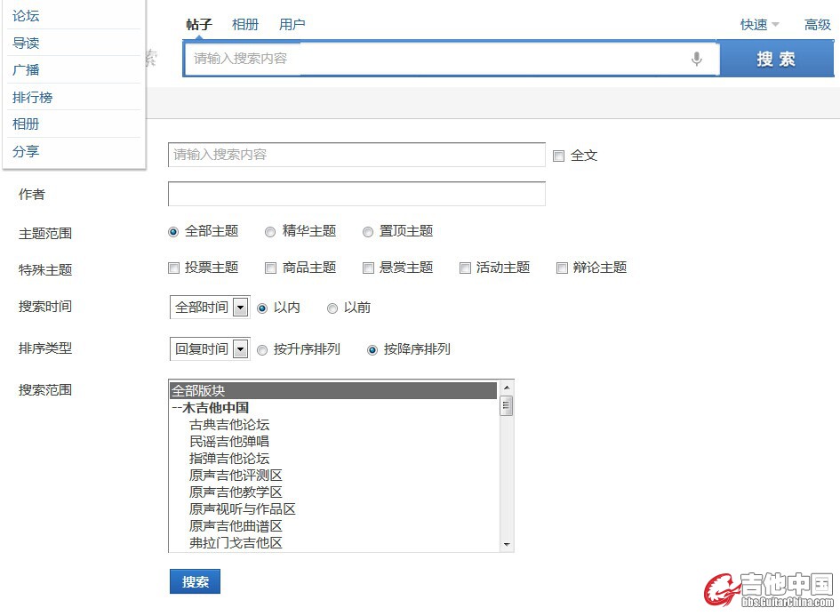Switch to the 相册 search tab
Viewport: 840px width, 616px height.
245,25
